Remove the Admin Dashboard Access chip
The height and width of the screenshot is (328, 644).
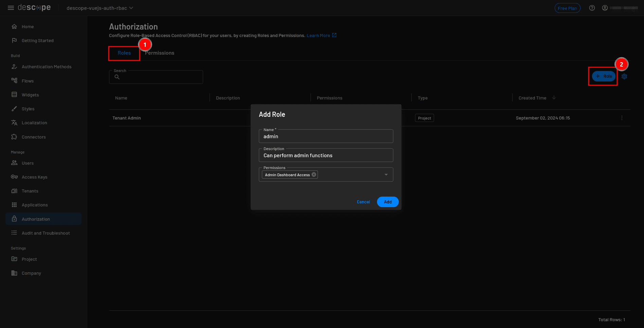tap(314, 175)
